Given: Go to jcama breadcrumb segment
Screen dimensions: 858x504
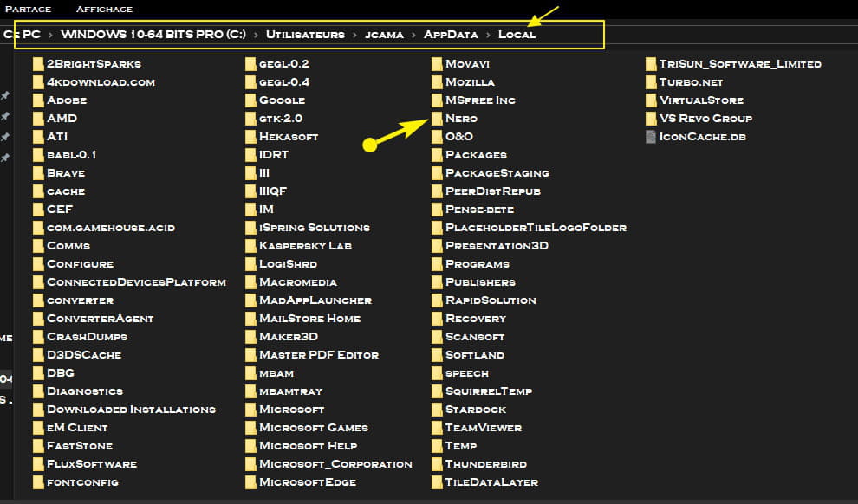Looking at the screenshot, I should click(x=384, y=34).
